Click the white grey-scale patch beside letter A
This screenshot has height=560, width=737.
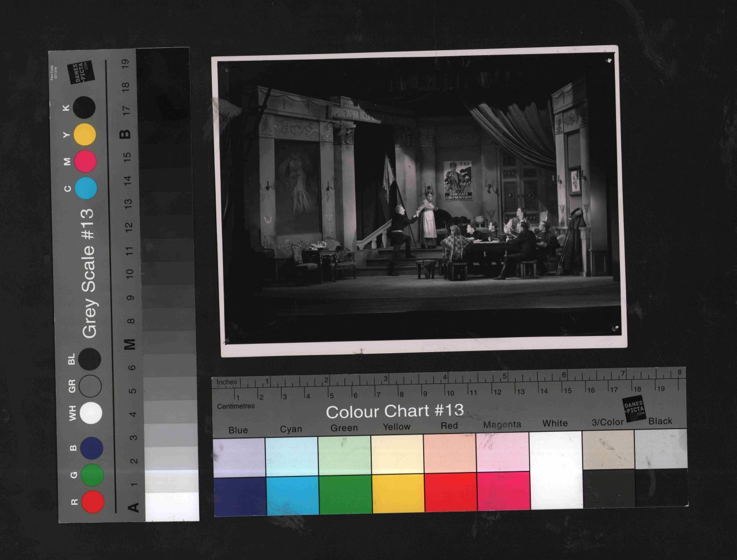coord(172,507)
